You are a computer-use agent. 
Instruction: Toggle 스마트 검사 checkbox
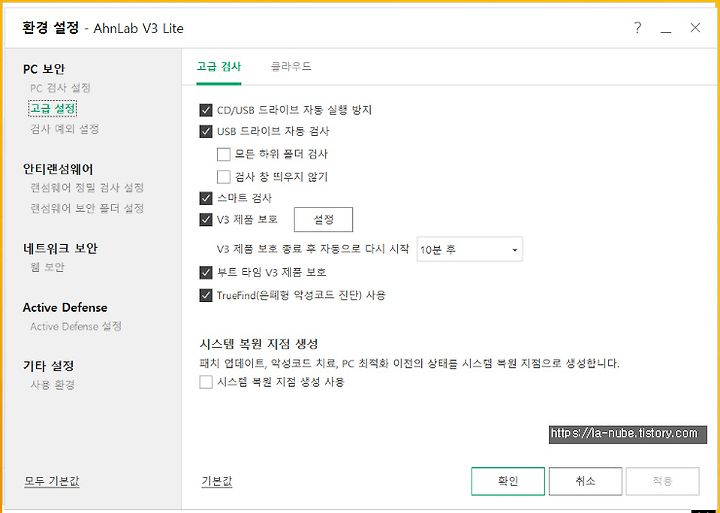pyautogui.click(x=206, y=198)
